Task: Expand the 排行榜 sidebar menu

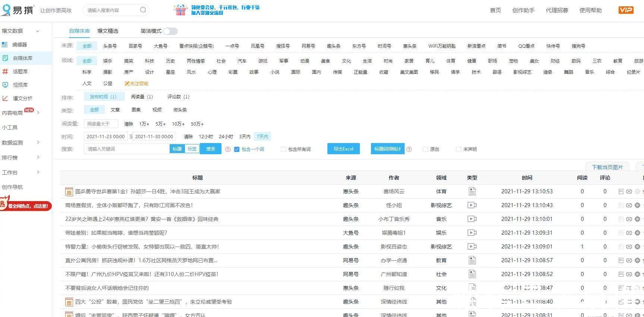Action: click(x=38, y=158)
